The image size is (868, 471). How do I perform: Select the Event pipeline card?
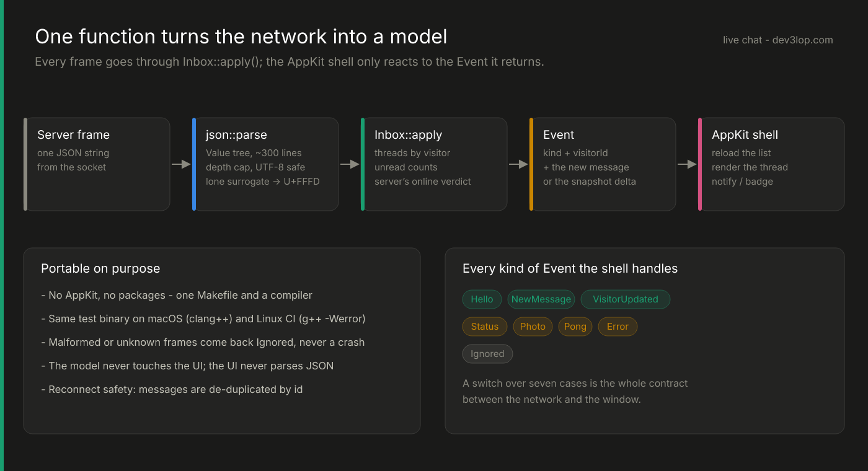coord(603,164)
